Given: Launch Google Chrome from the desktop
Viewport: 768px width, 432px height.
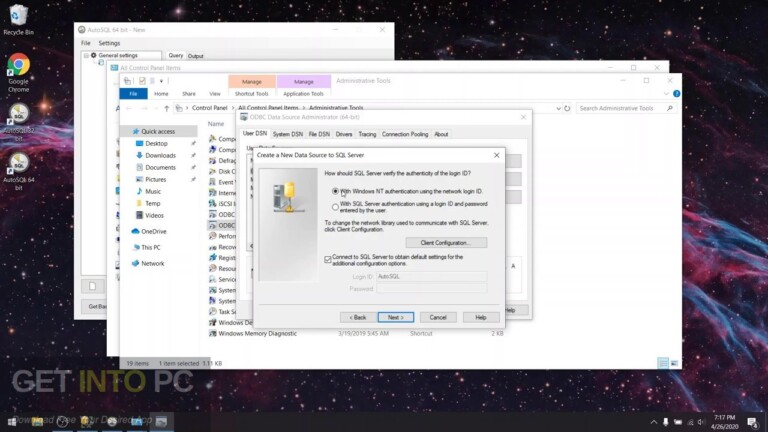Looking at the screenshot, I should click(18, 72).
